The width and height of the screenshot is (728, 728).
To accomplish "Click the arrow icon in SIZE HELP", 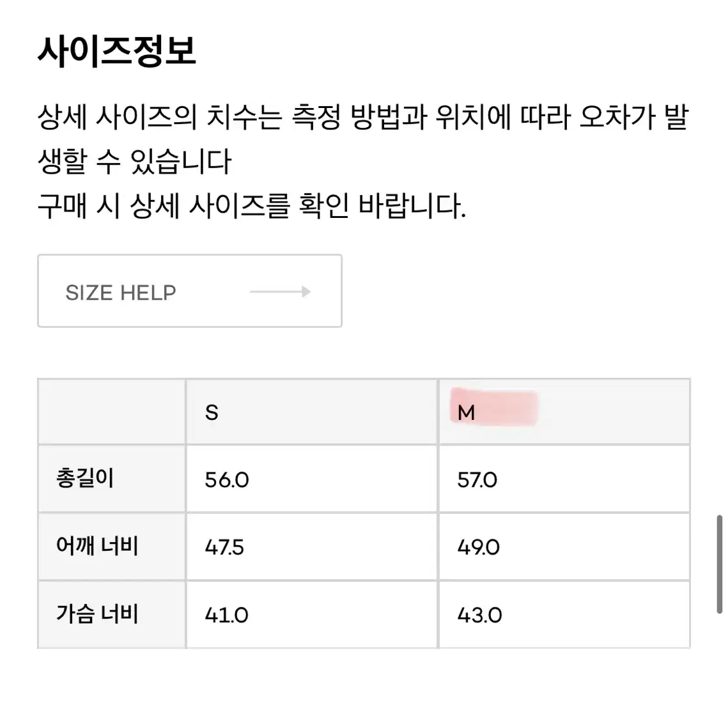I will pos(281,292).
